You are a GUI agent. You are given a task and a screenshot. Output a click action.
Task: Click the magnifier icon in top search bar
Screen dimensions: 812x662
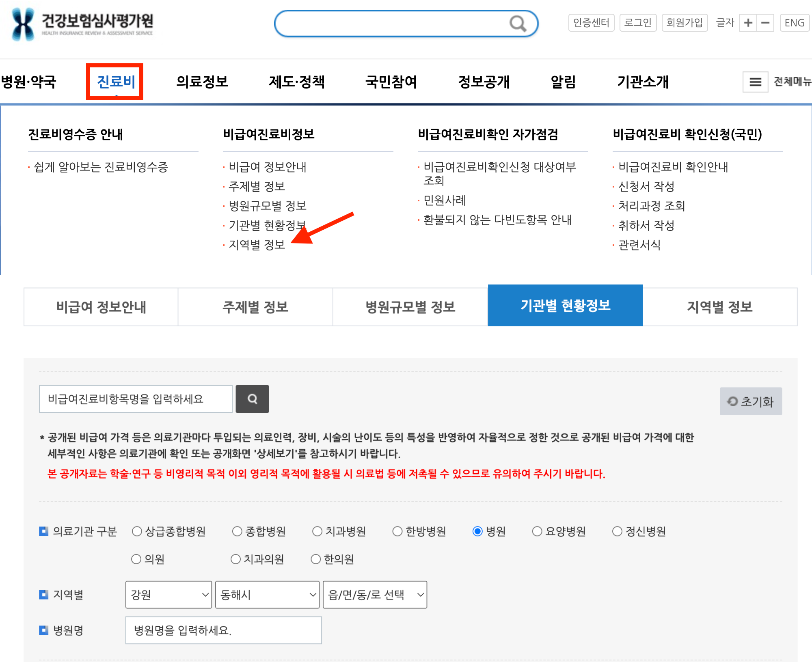[x=518, y=24]
